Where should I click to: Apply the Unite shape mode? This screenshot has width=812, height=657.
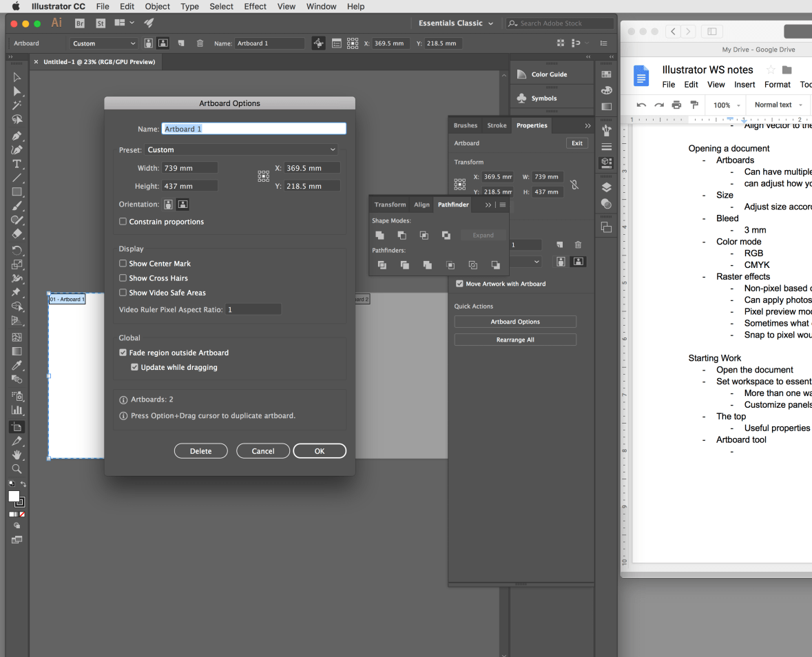coord(379,235)
